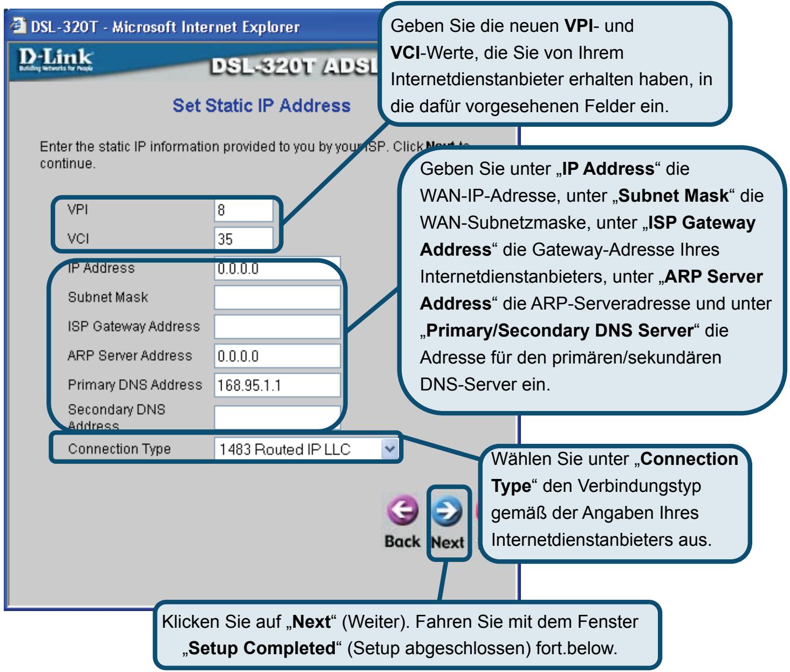Click the VCI input field
790x672 pixels.
point(243,238)
